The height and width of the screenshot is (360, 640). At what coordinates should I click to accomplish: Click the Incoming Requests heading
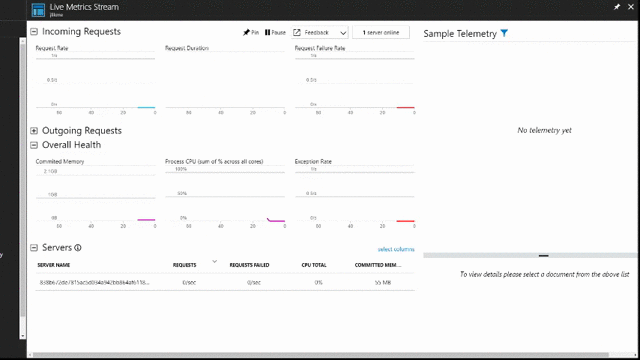pos(81,31)
